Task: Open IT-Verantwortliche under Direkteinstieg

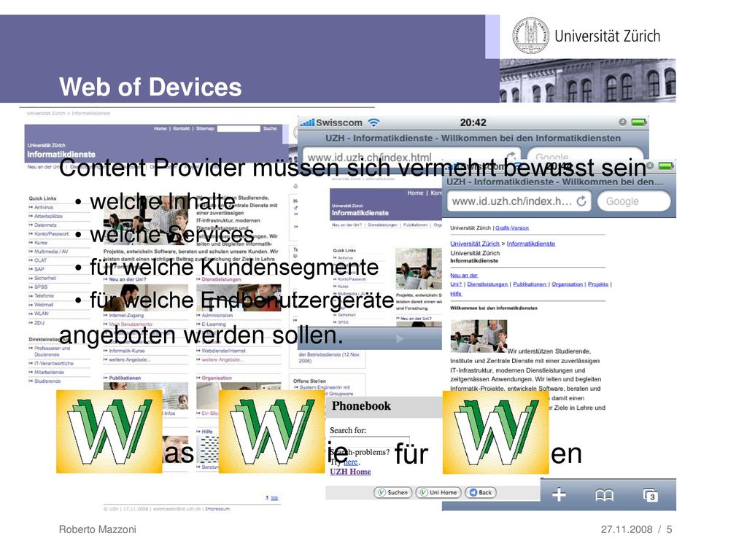Action: click(54, 363)
